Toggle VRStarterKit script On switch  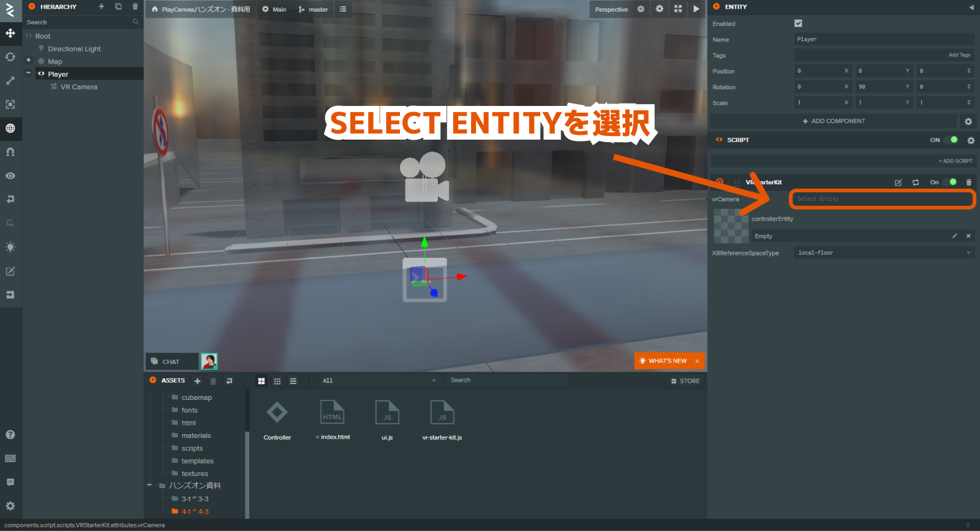[x=950, y=182]
